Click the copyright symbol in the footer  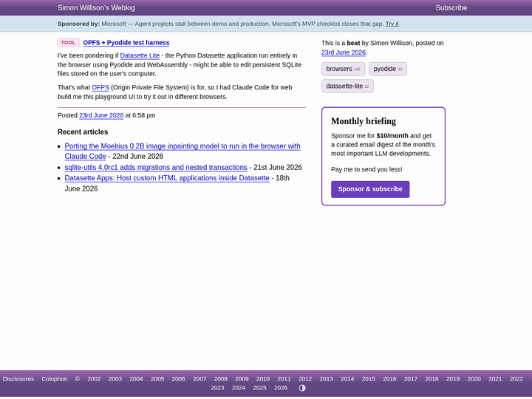[x=78, y=379]
